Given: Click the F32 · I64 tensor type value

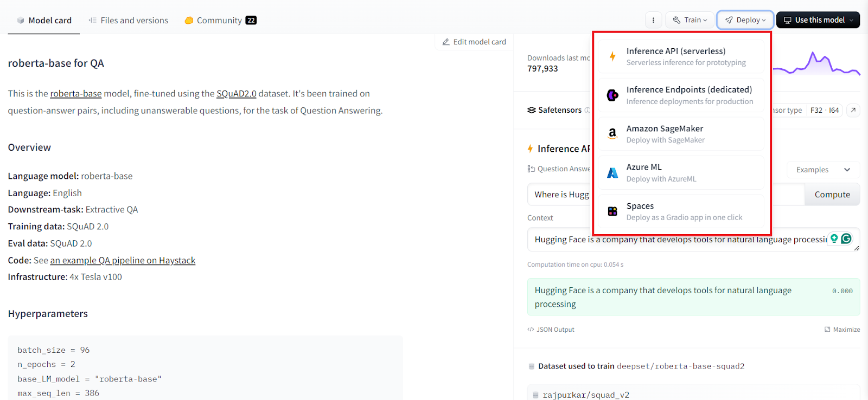Looking at the screenshot, I should point(825,110).
